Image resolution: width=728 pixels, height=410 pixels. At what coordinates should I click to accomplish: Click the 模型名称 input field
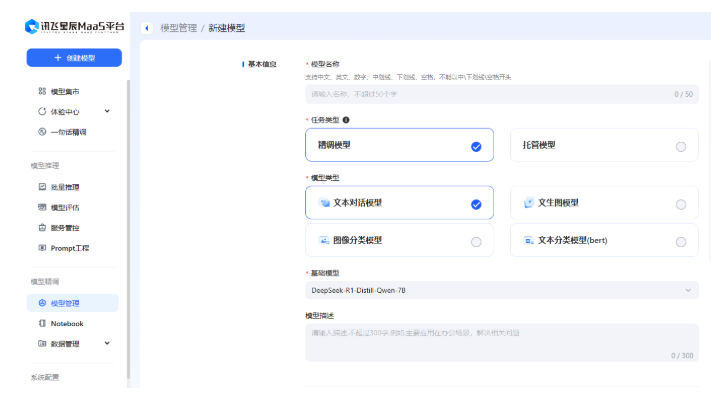point(490,94)
